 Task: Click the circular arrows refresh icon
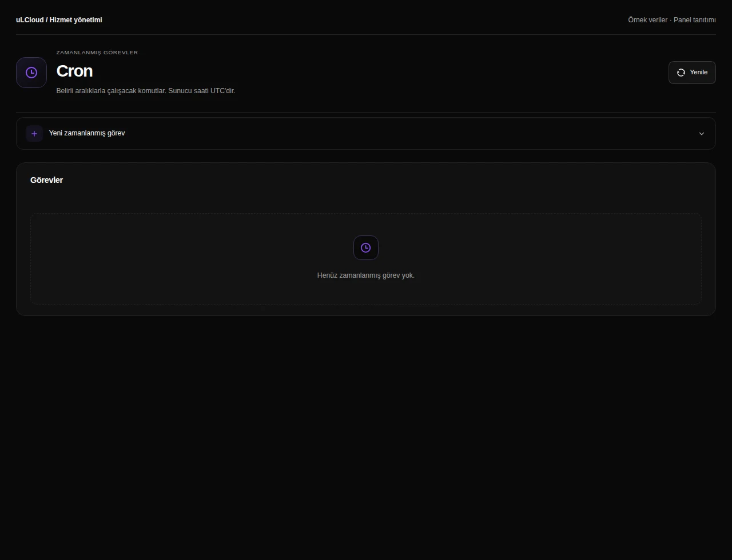(681, 73)
